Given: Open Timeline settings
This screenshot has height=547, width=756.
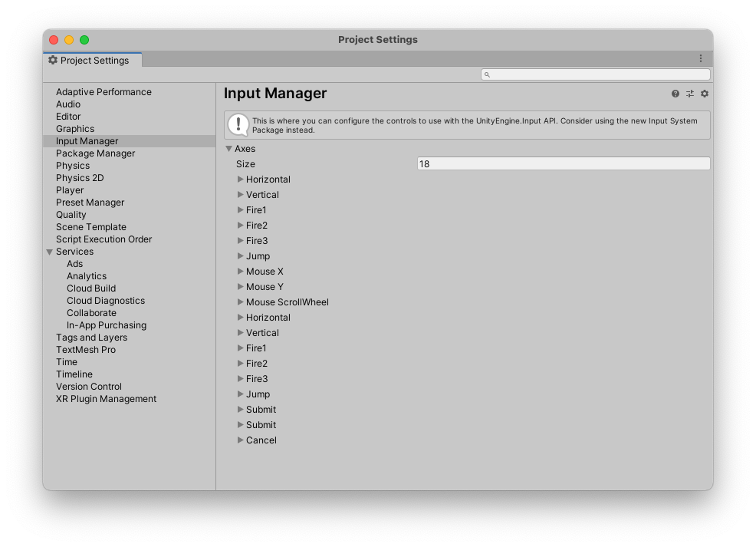Looking at the screenshot, I should (74, 374).
